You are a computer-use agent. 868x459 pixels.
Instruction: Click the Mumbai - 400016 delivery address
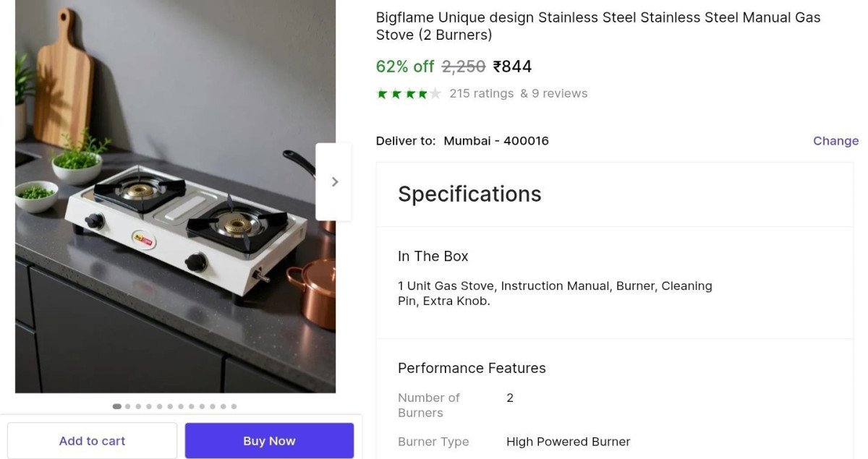pyautogui.click(x=496, y=141)
